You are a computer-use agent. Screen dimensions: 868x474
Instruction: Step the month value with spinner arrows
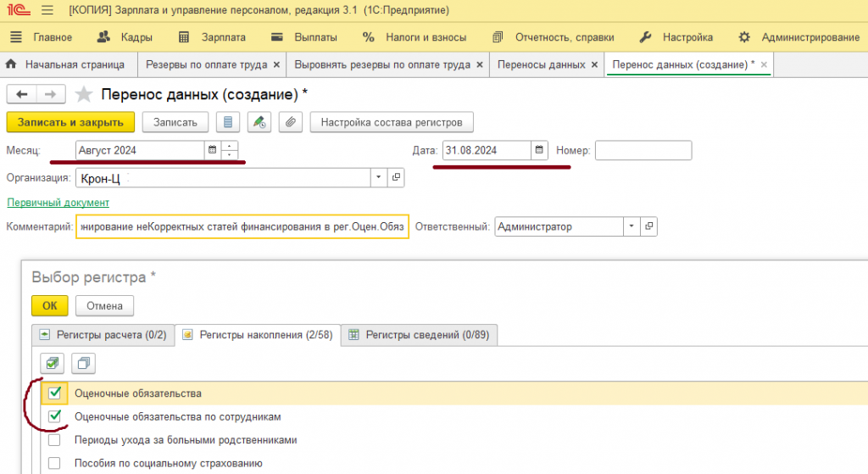tap(229, 150)
